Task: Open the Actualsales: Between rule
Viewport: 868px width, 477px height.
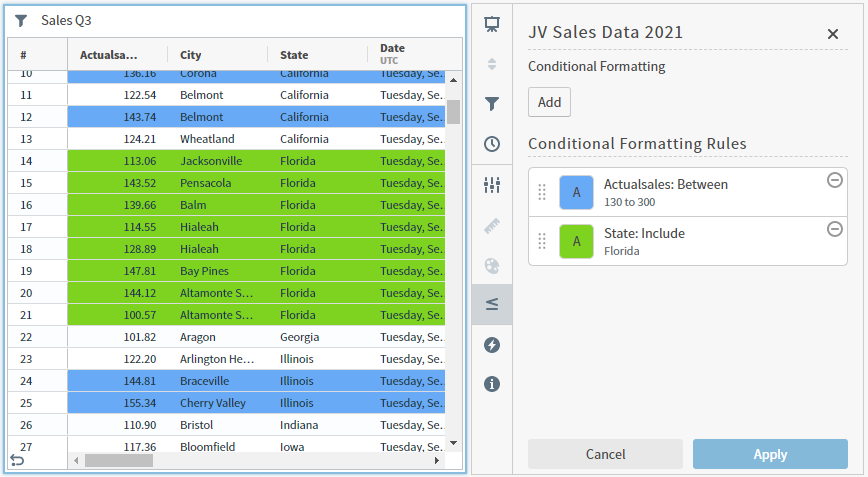Action: click(x=688, y=193)
